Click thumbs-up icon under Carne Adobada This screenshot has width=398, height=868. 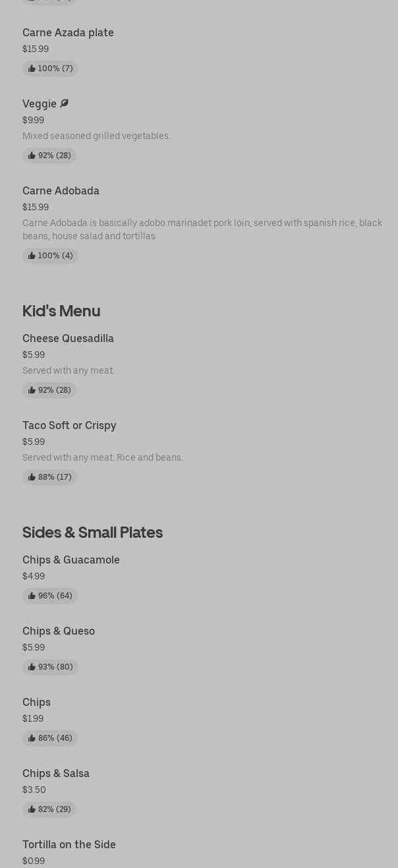click(x=32, y=256)
